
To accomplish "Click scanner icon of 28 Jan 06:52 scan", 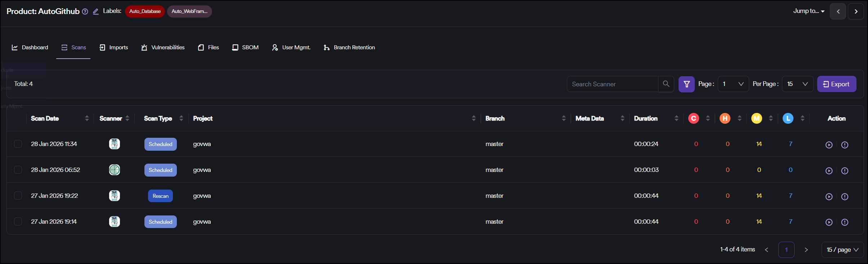I will click(x=115, y=170).
